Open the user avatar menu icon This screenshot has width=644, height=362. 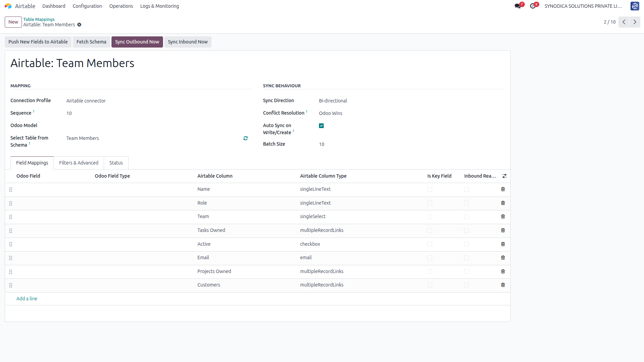coord(635,6)
